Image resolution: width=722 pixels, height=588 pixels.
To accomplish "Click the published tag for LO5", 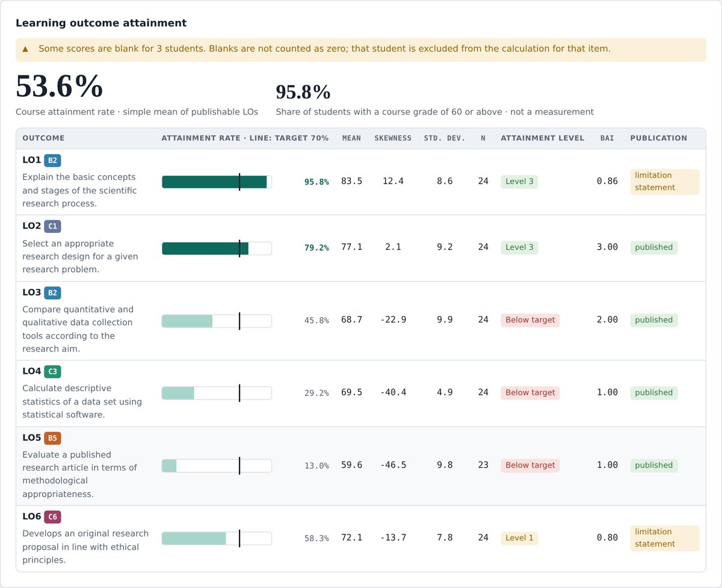I will (654, 465).
